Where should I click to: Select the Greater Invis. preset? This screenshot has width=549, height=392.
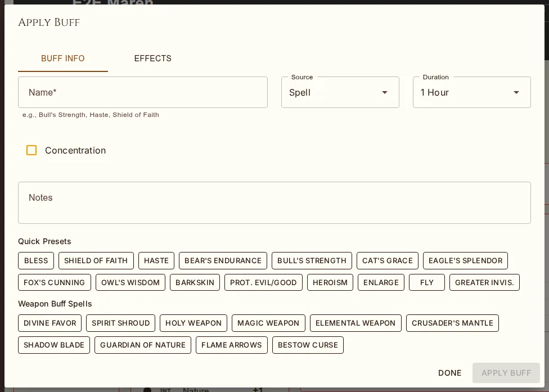click(484, 282)
